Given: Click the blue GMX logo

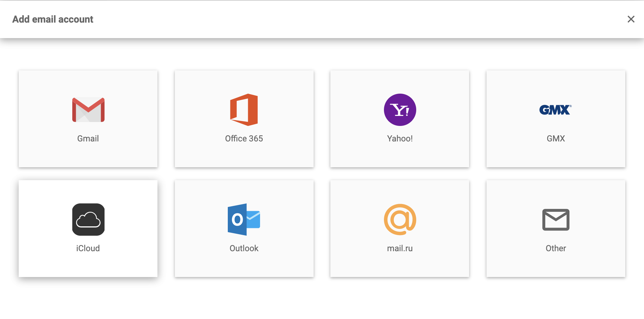Looking at the screenshot, I should [555, 110].
